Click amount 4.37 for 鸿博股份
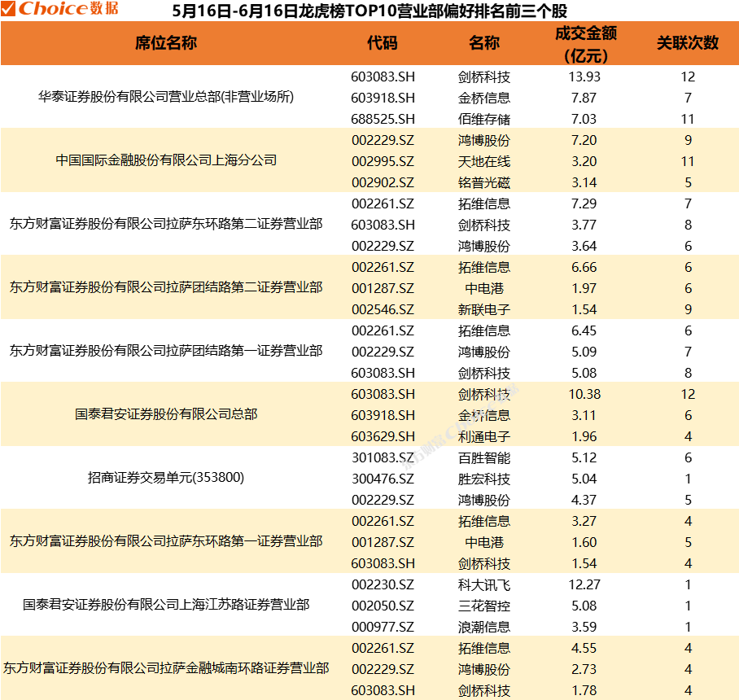 tap(584, 500)
